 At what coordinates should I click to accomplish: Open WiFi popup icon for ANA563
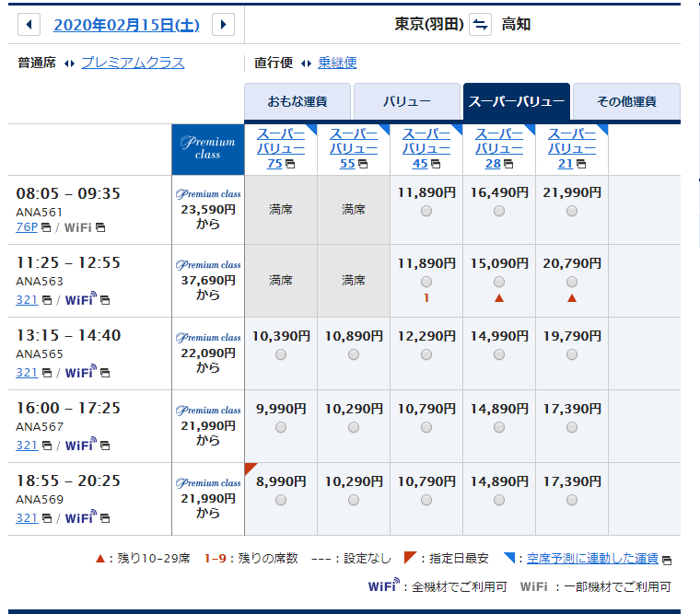[x=105, y=300]
